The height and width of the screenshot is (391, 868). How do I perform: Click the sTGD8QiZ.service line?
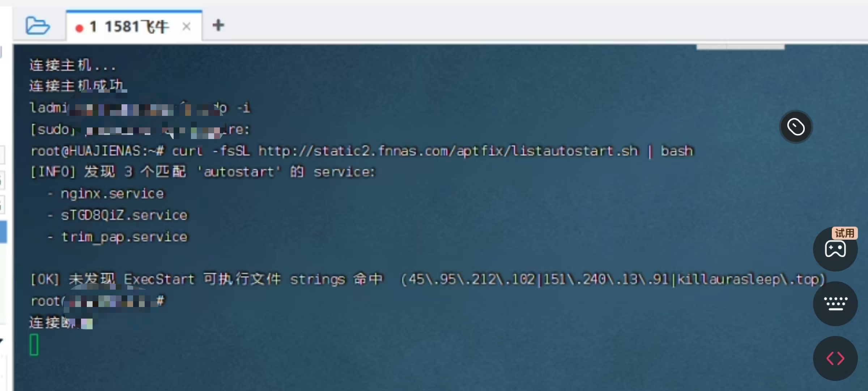(x=124, y=215)
